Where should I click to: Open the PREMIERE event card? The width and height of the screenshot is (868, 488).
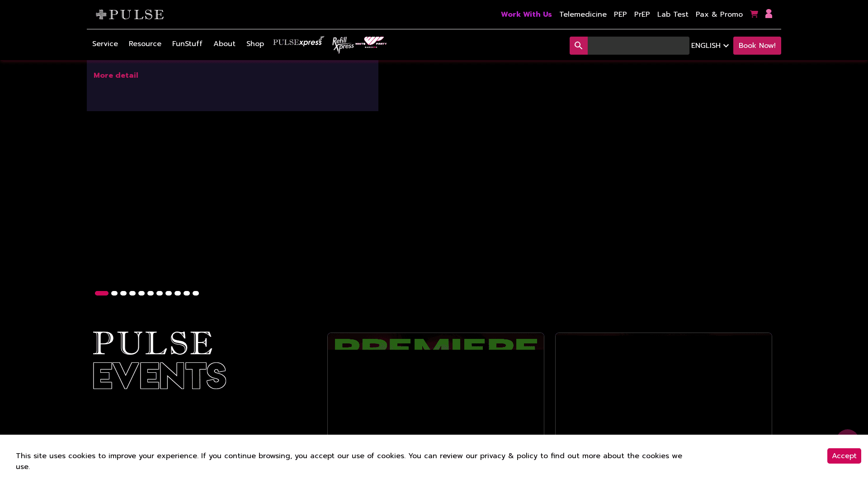[436, 384]
